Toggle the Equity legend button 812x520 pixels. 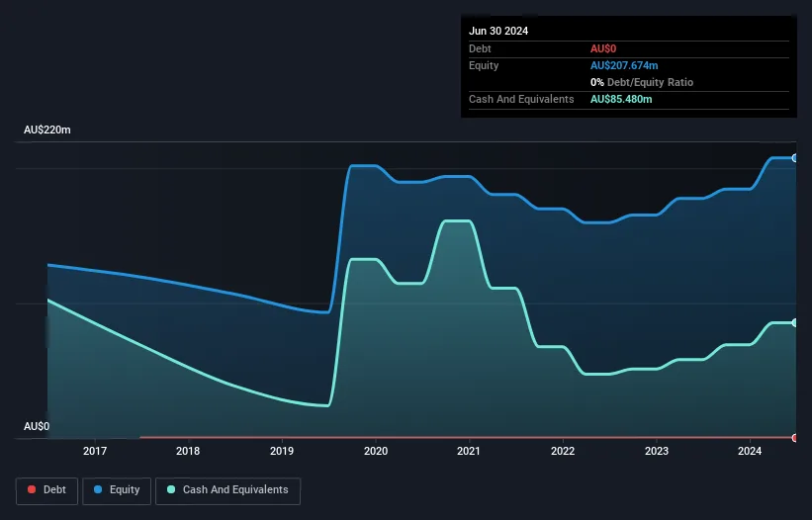click(x=117, y=489)
